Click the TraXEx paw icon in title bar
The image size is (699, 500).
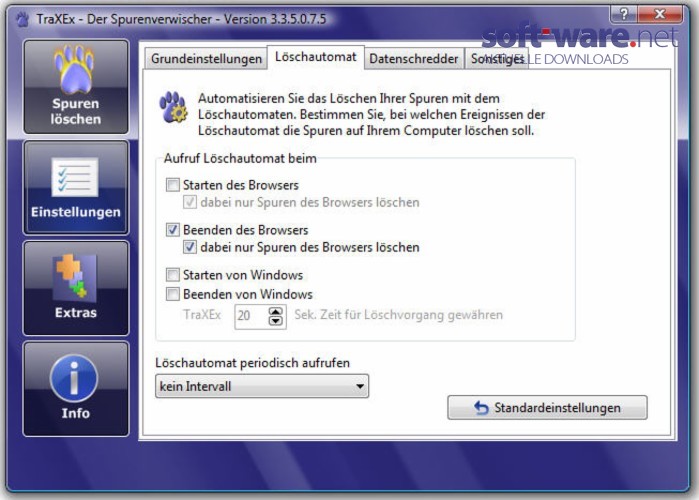[22, 20]
